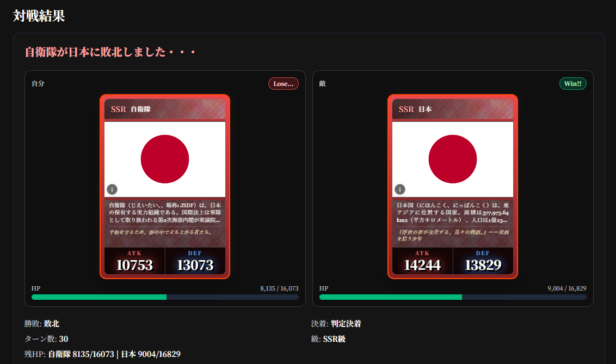Click the ATK value 10753
Image resolution: width=616 pixels, height=364 pixels.
coord(134,265)
